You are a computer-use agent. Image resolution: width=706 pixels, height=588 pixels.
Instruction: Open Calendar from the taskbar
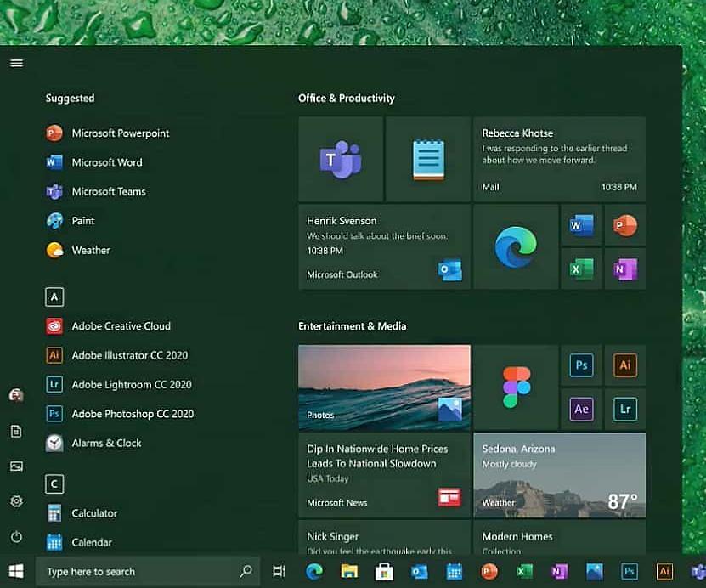(455, 571)
